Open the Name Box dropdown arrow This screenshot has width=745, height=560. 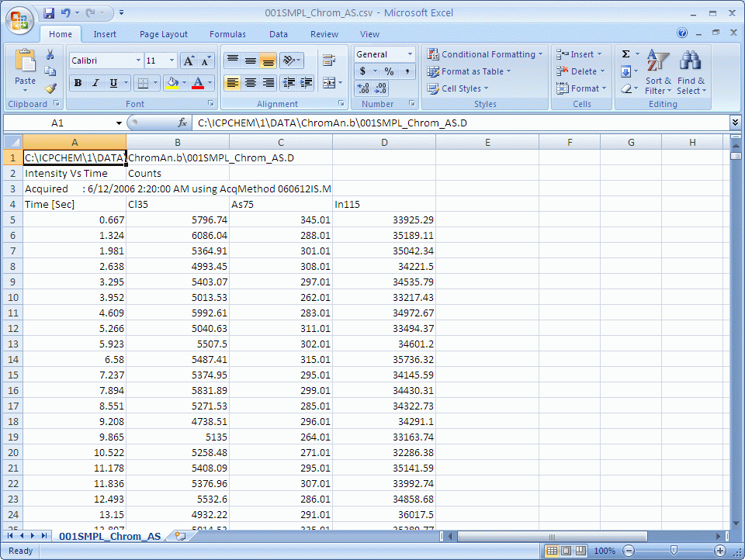[119, 123]
